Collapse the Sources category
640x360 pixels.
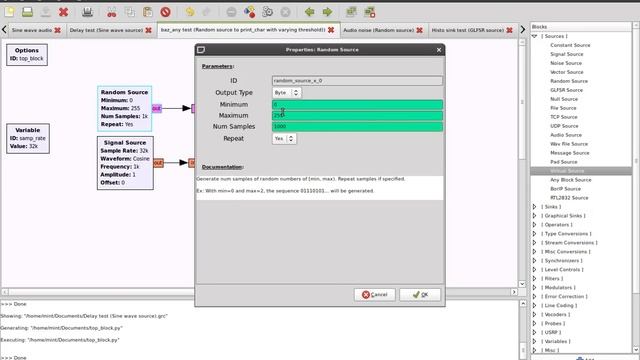click(535, 36)
